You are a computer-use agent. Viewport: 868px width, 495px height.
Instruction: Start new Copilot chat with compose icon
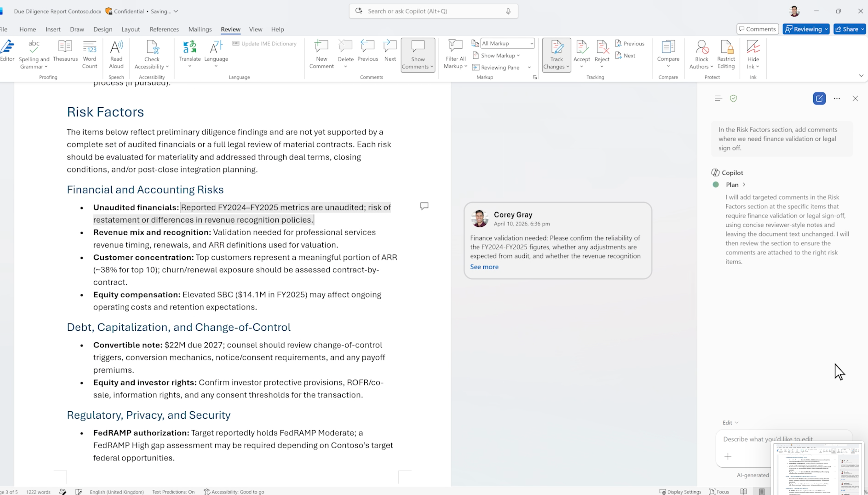coord(819,98)
